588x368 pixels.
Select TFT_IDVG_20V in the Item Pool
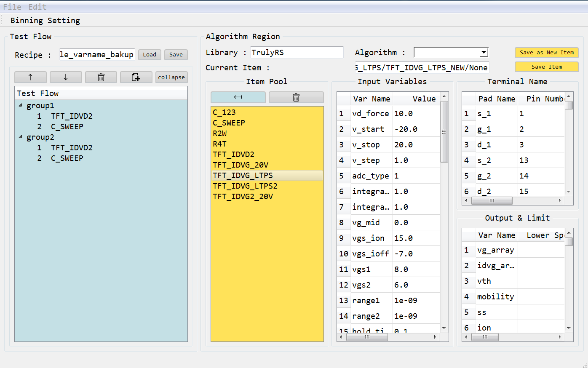coord(267,165)
